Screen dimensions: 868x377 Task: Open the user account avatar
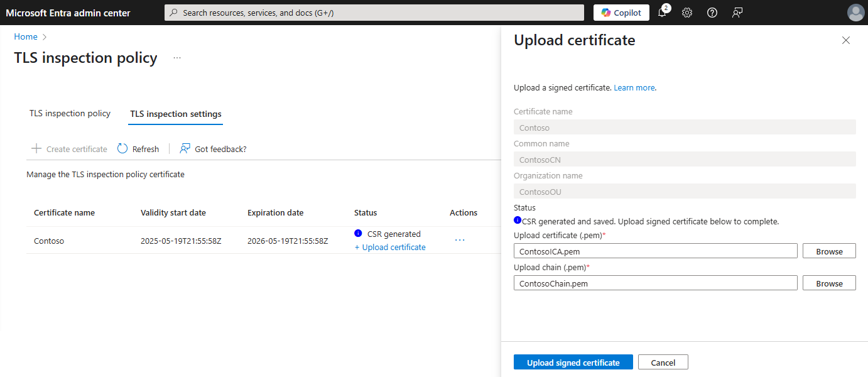pos(855,13)
